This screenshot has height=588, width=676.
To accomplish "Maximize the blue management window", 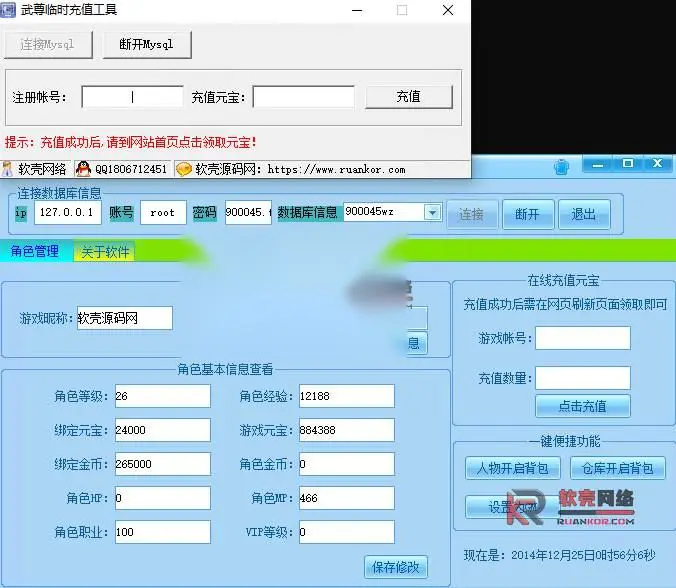I will click(x=628, y=164).
